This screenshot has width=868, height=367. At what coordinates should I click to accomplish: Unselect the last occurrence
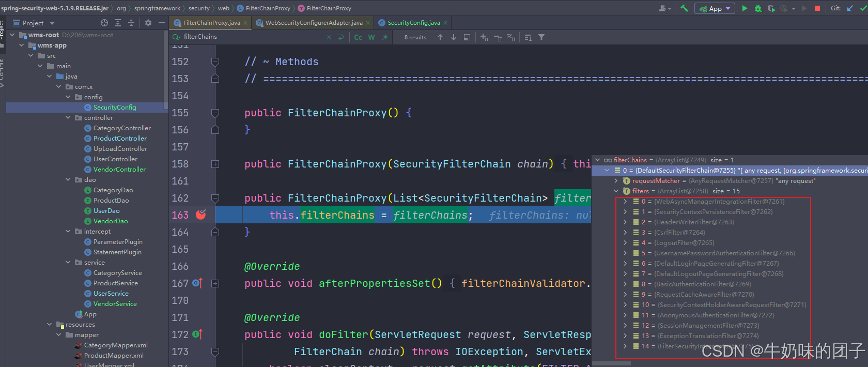click(x=498, y=37)
